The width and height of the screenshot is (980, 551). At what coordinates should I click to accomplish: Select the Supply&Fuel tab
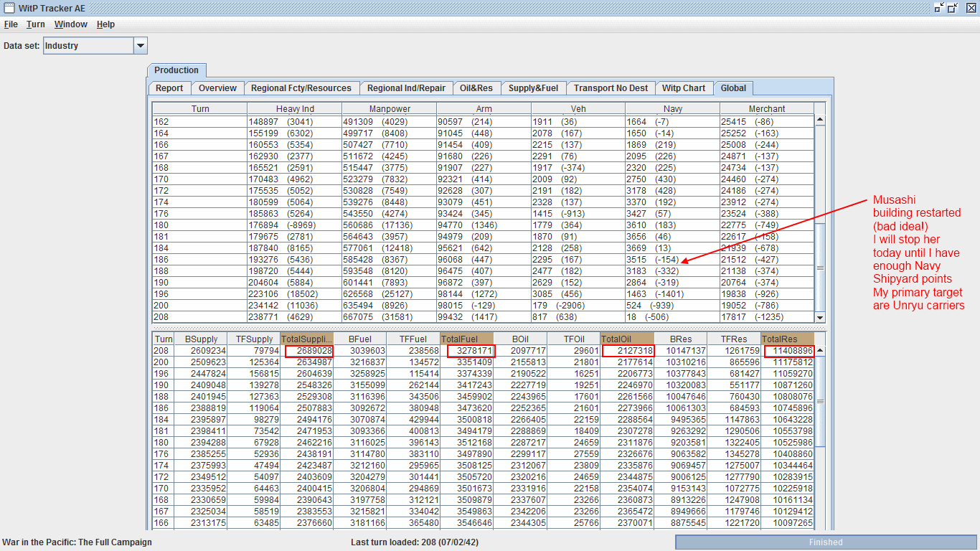pyautogui.click(x=533, y=88)
